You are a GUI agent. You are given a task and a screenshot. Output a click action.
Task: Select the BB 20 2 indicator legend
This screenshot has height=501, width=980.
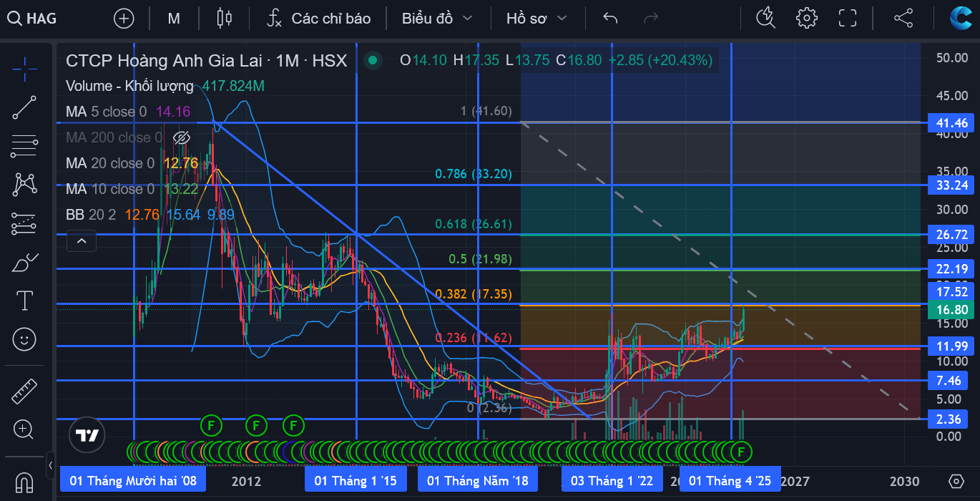pyautogui.click(x=91, y=215)
